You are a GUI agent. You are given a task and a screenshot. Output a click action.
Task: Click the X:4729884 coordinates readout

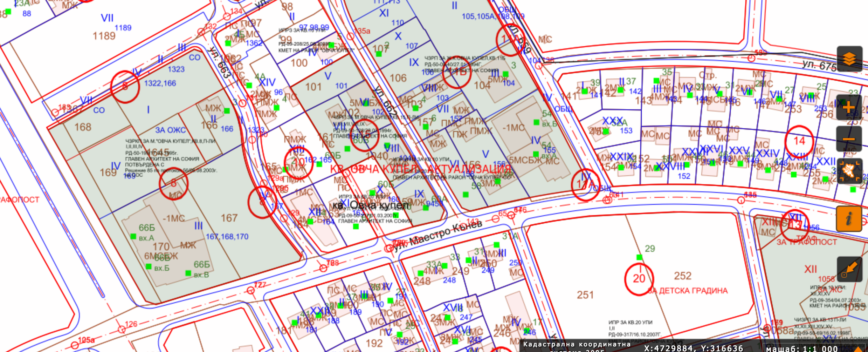pos(694,348)
